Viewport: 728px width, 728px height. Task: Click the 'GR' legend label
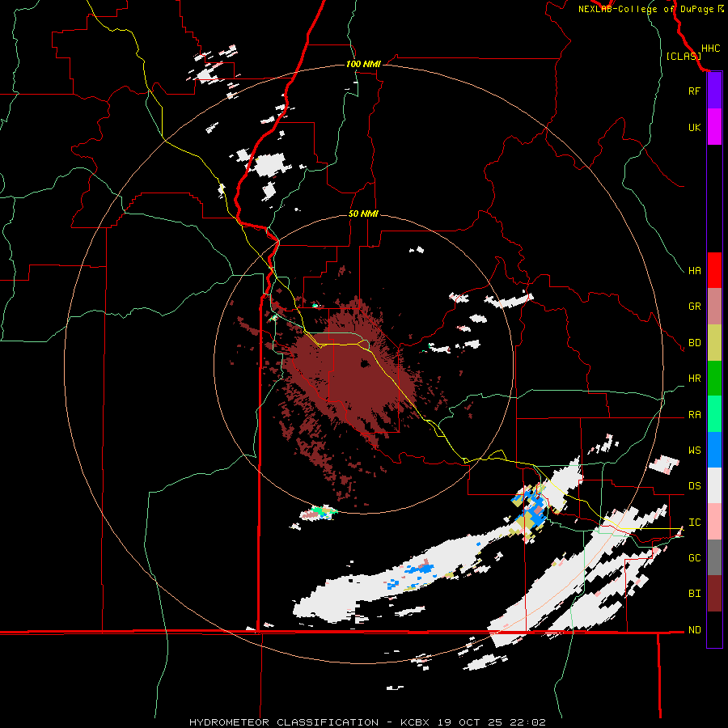click(695, 307)
